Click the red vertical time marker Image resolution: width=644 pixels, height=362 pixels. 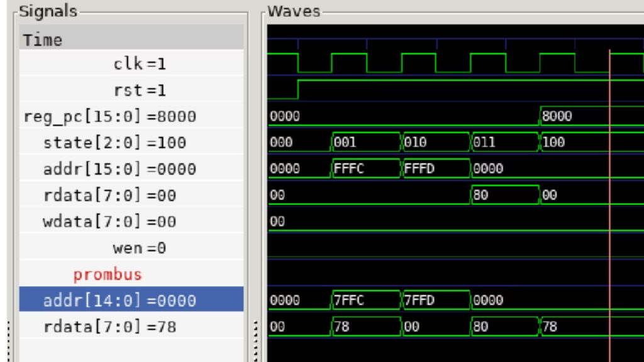609,189
